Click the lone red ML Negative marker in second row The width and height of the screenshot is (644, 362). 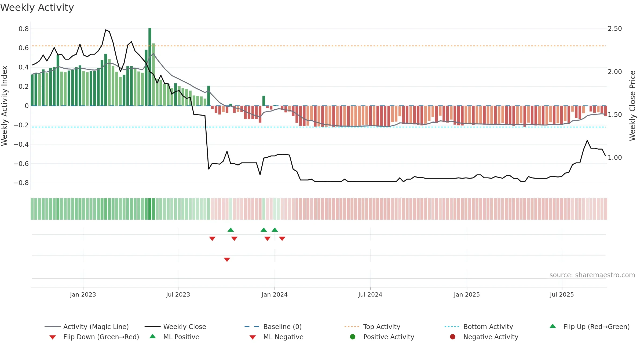point(227,260)
